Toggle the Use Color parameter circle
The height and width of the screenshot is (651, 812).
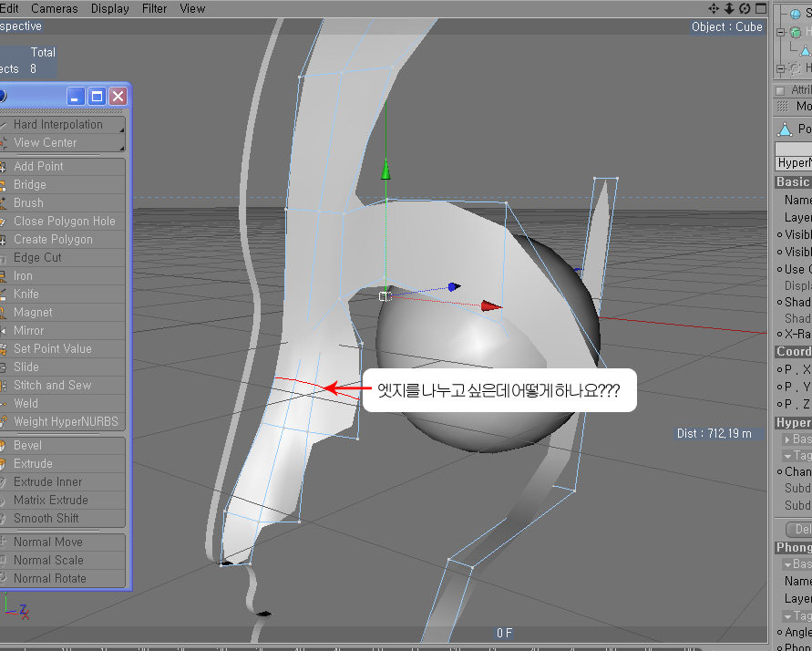pyautogui.click(x=780, y=269)
